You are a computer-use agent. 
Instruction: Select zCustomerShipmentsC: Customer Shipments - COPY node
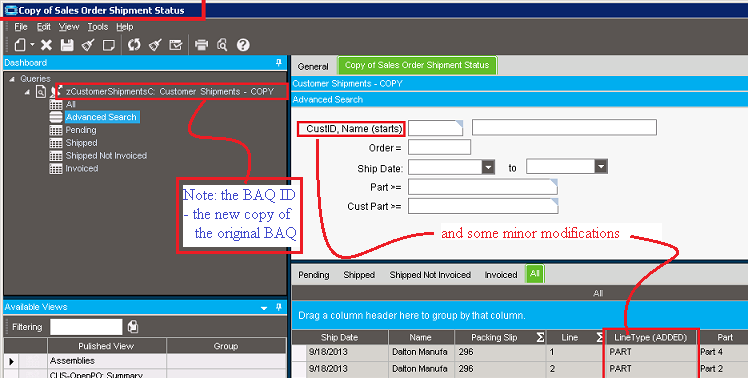(x=170, y=91)
